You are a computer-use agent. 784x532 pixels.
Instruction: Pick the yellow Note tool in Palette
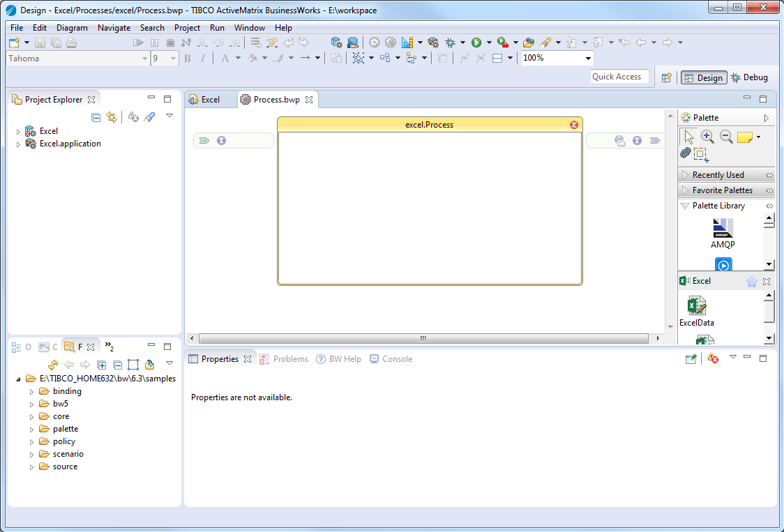coord(744,137)
